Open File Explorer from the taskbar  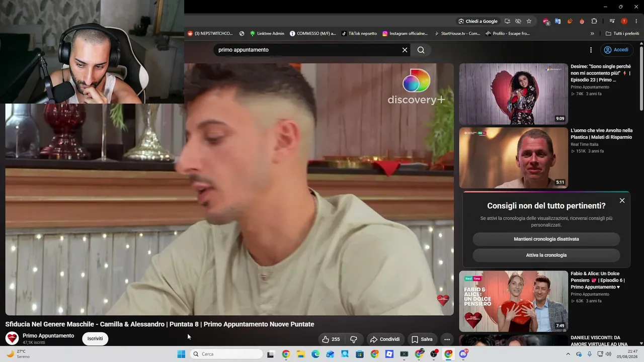[300, 354]
